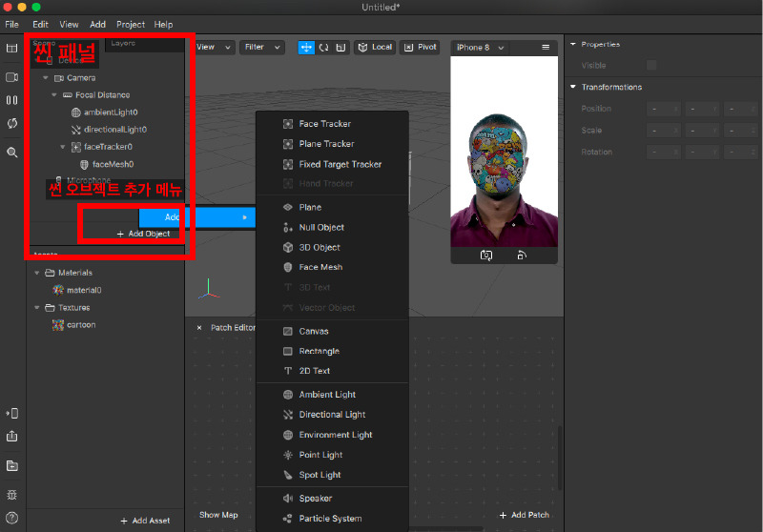The width and height of the screenshot is (763, 532).
Task: Select the move manipulator tool
Action: [306, 47]
